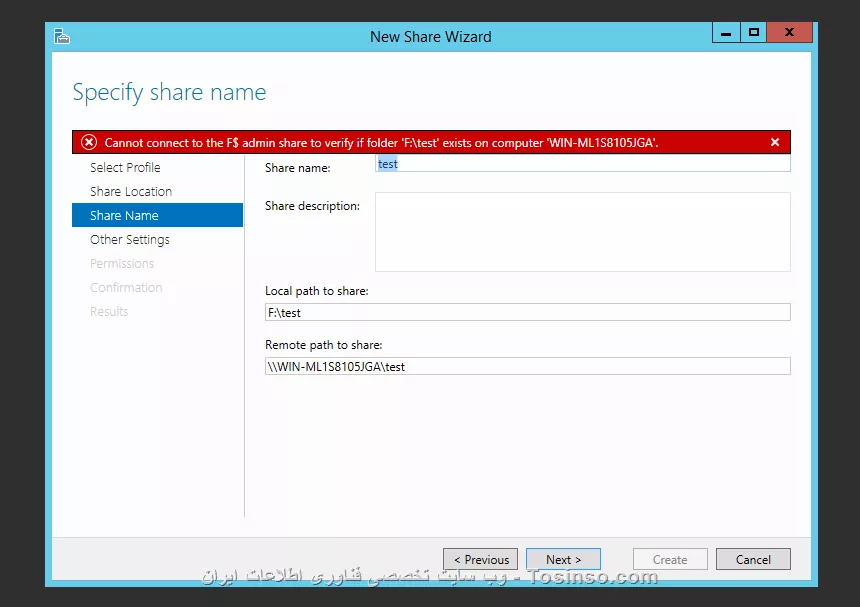This screenshot has height=607, width=860.
Task: Click the 'Specify share name' heading
Action: pos(169,92)
